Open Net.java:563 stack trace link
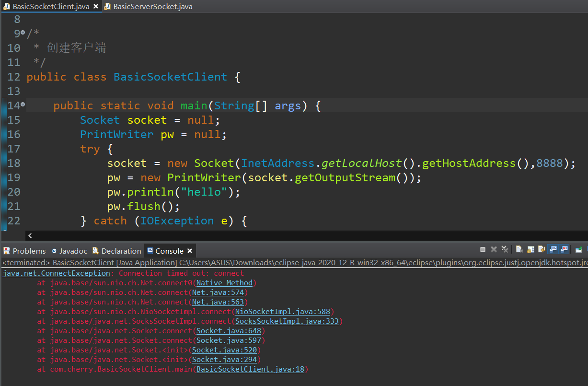Viewport: 588px width, 386px height. coord(218,302)
